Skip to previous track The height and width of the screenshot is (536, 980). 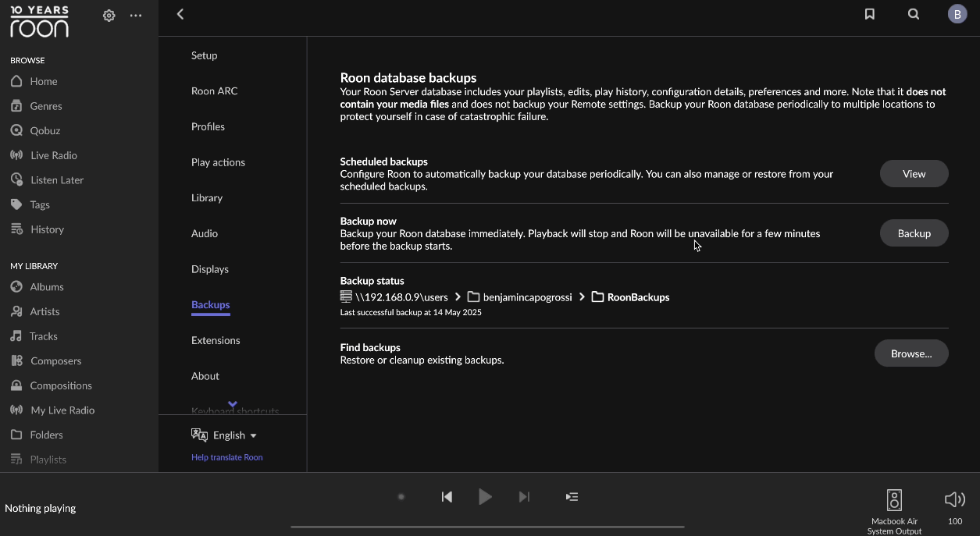coord(447,497)
